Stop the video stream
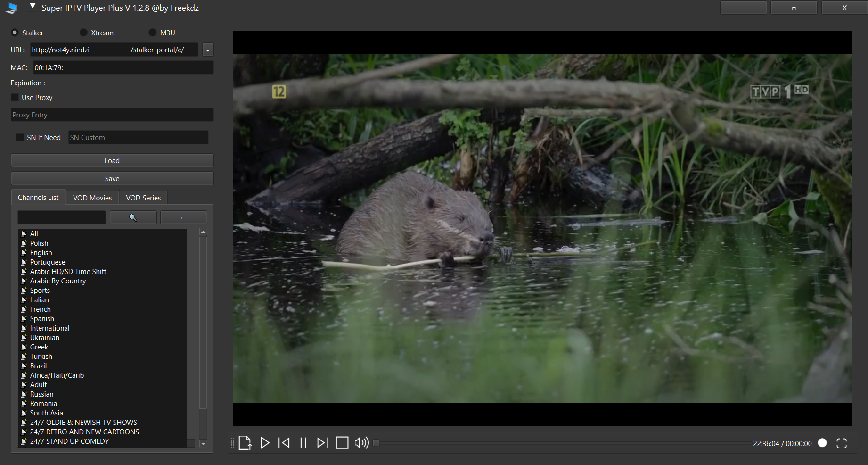The height and width of the screenshot is (465, 868). click(x=342, y=443)
